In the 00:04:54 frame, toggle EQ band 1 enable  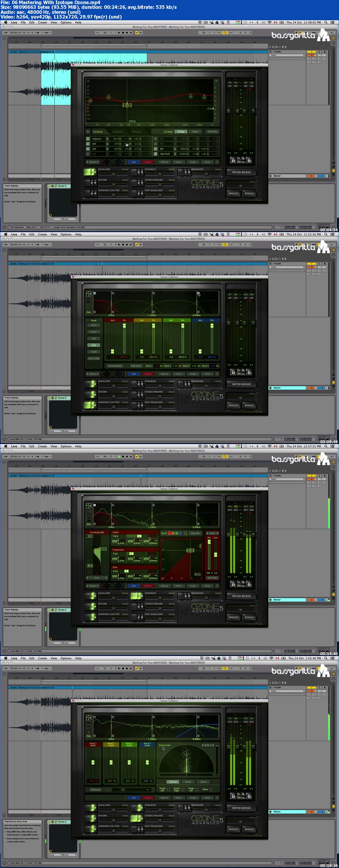(x=88, y=139)
